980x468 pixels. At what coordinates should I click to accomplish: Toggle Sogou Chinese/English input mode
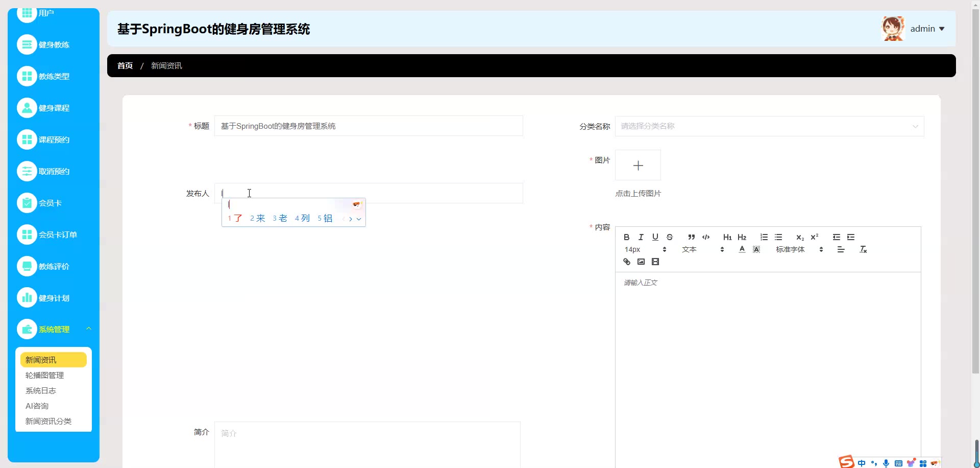(x=862, y=463)
